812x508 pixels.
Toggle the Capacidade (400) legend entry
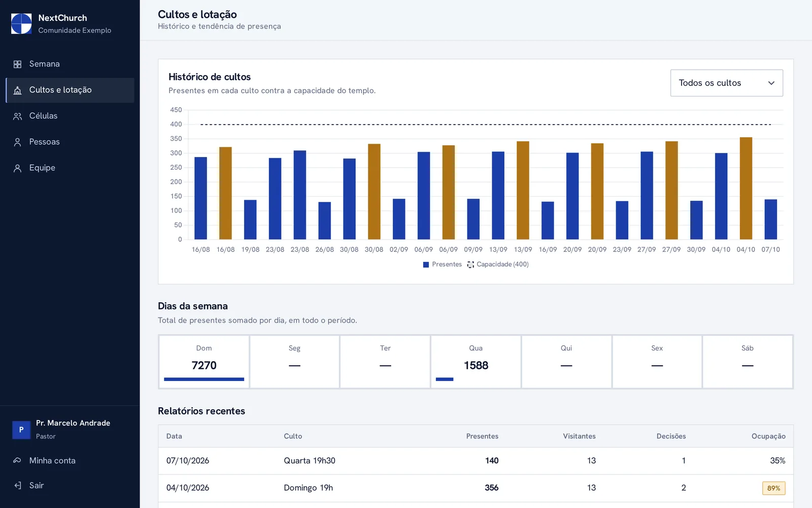click(x=498, y=264)
